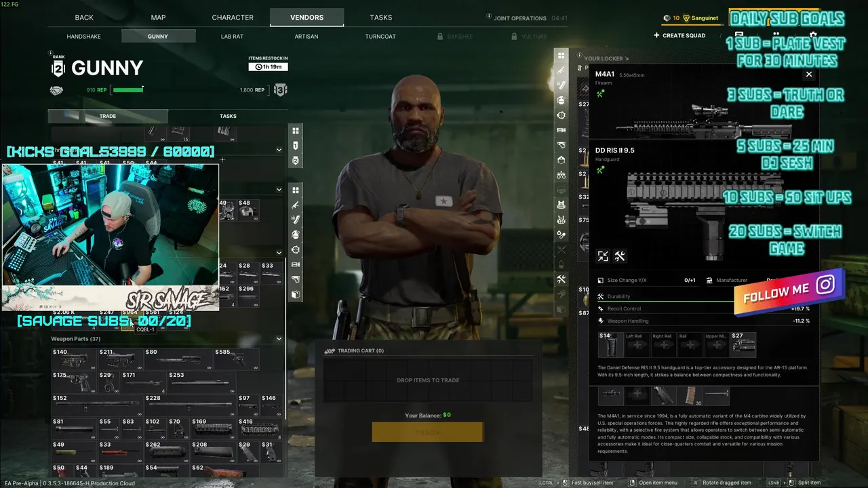Filter locker by sights icon
868x488 pixels.
point(561,115)
